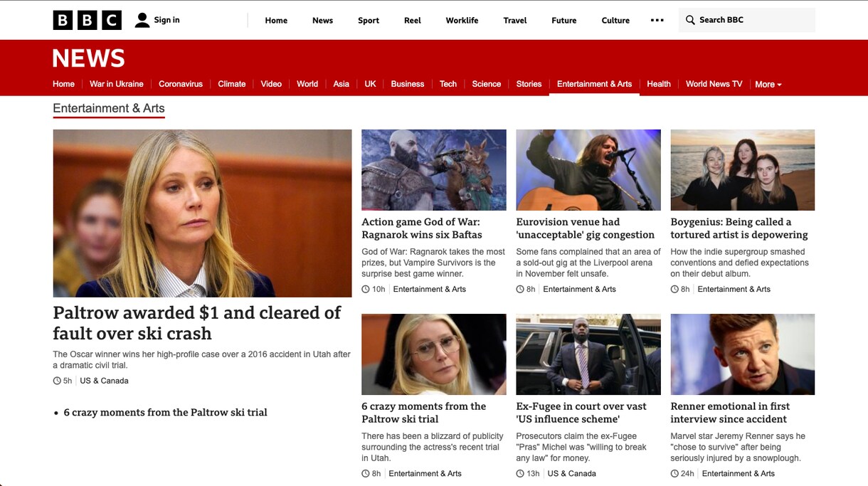Open God of War Ragnarok Baftas headline

(x=422, y=228)
